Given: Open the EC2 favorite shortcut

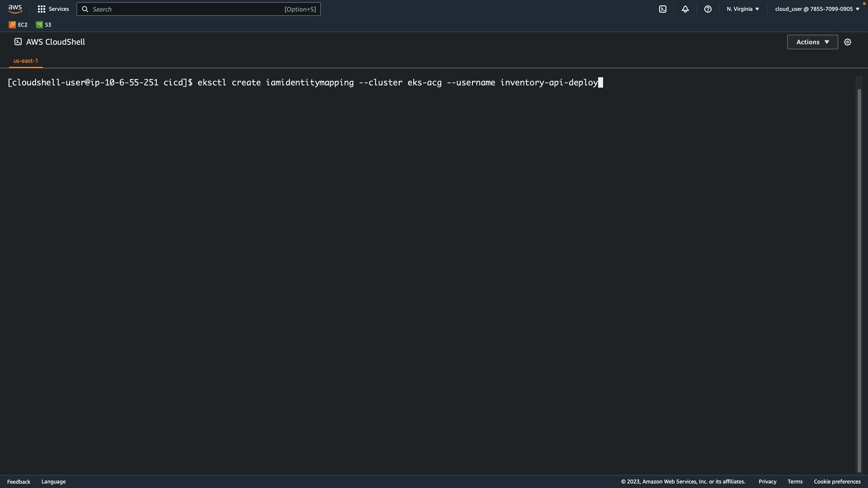Looking at the screenshot, I should (19, 25).
